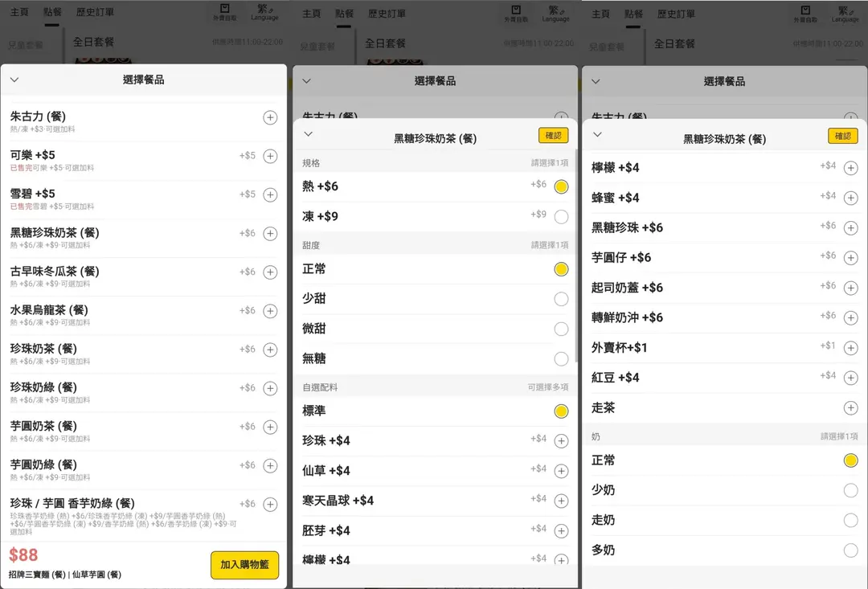The width and height of the screenshot is (868, 589).
Task: Tap plus icon for 起司奶蓋 +$6
Action: coord(850,288)
